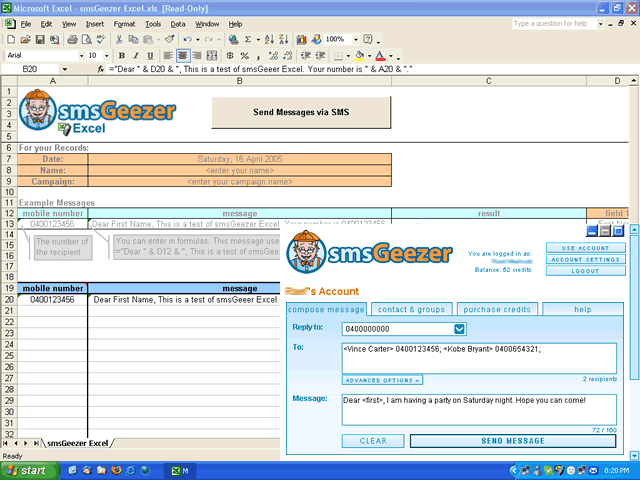Sort ascending A to Z
640x480 pixels.
[269, 40]
